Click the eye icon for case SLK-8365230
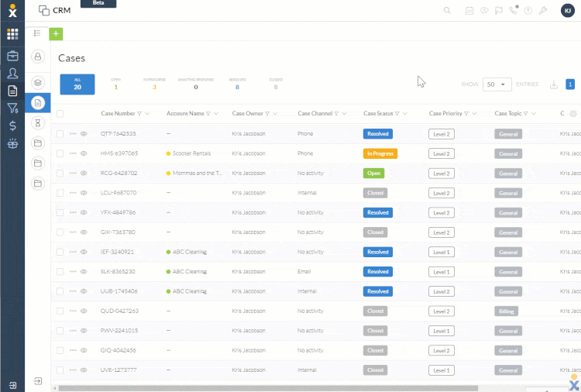 (84, 271)
